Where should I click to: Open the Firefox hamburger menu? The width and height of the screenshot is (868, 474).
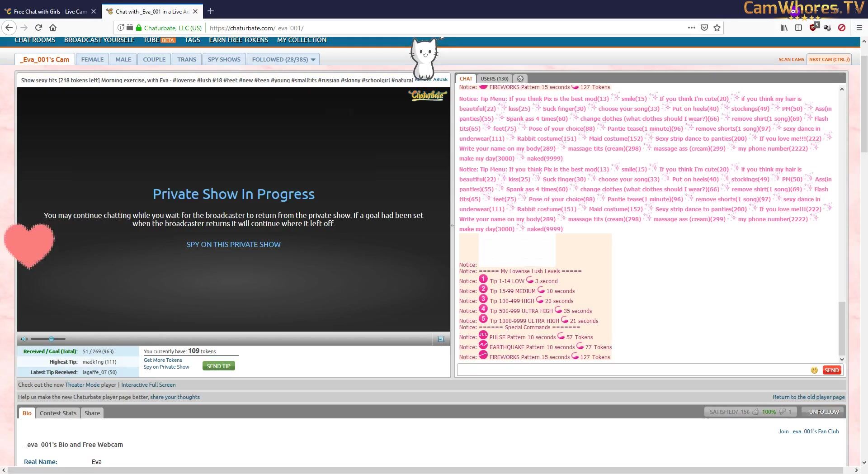(x=859, y=28)
